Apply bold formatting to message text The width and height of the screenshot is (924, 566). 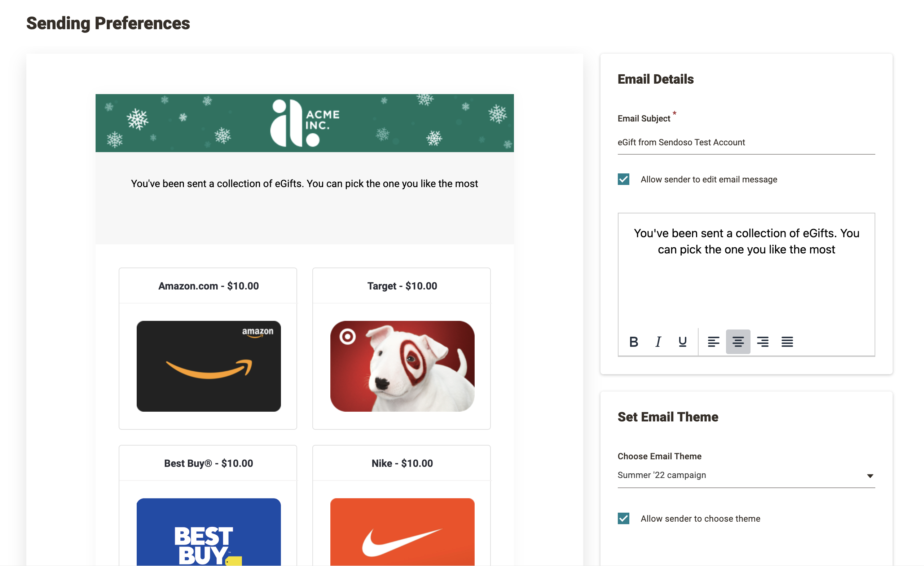[x=633, y=342]
